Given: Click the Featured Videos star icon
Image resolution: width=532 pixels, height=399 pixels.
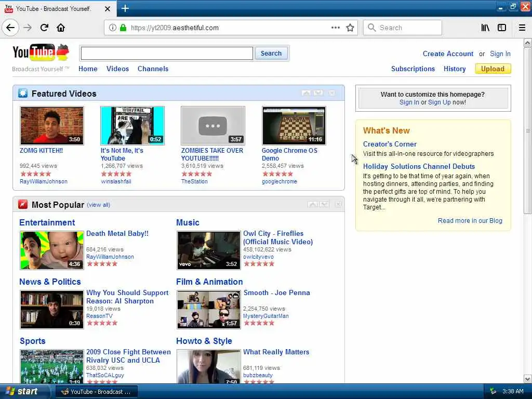Looking at the screenshot, I should [23, 93].
